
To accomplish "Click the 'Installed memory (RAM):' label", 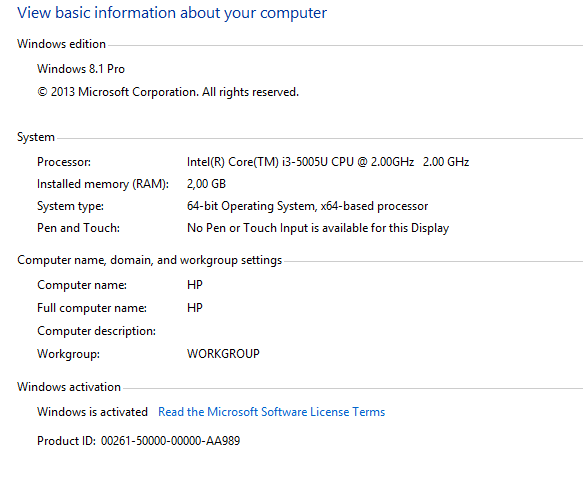I will pyautogui.click(x=103, y=184).
